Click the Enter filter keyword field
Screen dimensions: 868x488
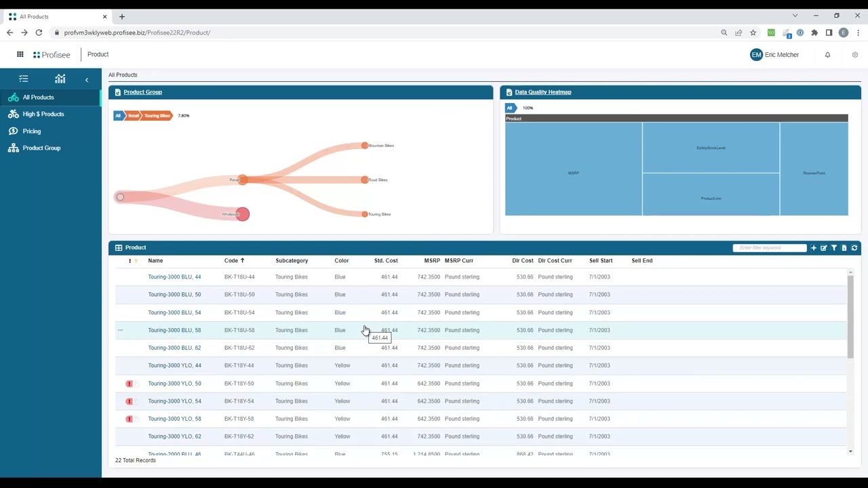[x=770, y=248]
